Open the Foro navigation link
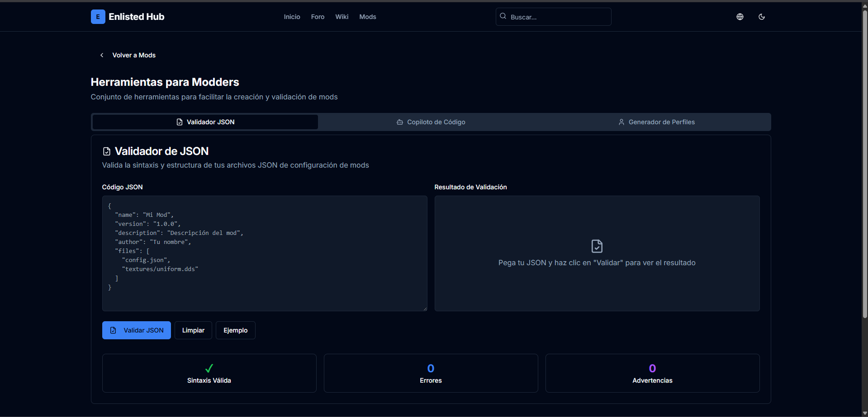This screenshot has height=417, width=868. 318,17
